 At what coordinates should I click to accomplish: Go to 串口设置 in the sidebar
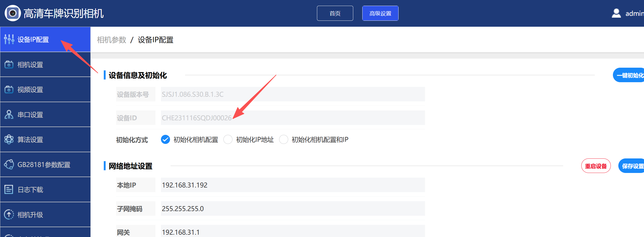45,115
